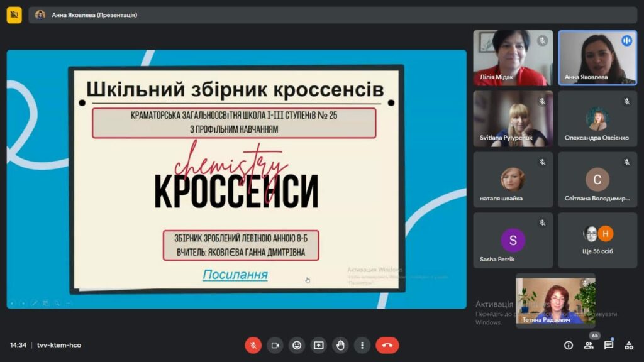The width and height of the screenshot is (644, 362).
Task: Click the yellow presentation icon at top-left
Action: pos(14,14)
